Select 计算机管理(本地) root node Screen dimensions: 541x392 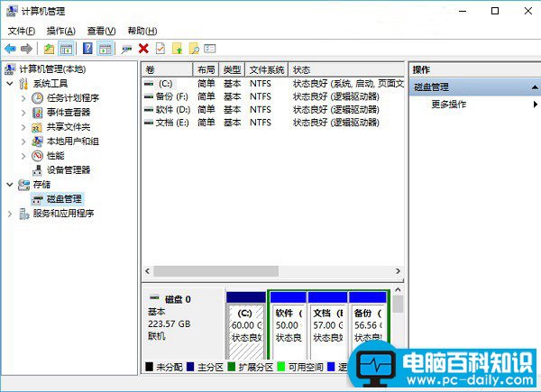click(52, 69)
